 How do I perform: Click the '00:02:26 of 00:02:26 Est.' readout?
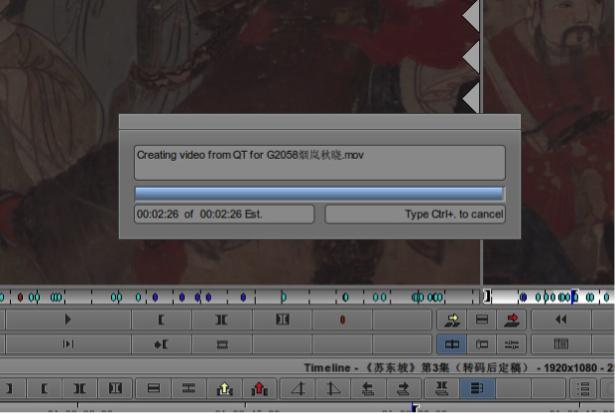[x=224, y=214]
